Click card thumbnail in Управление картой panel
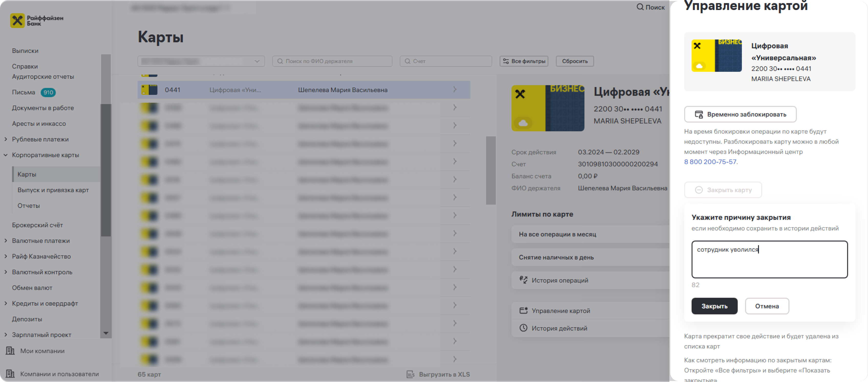Image resolution: width=868 pixels, height=382 pixels. [x=716, y=55]
